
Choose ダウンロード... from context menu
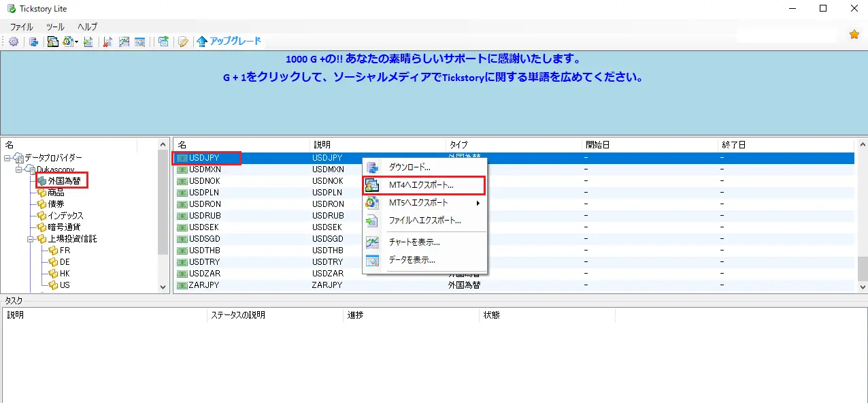click(425, 167)
